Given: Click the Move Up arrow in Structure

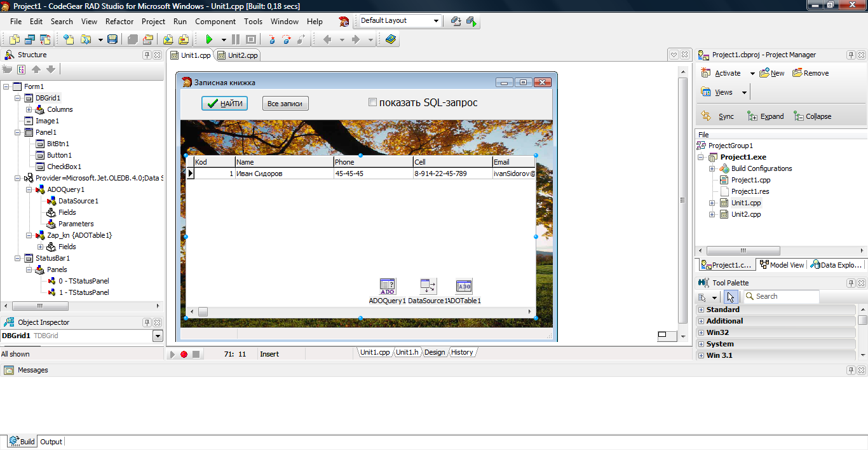Looking at the screenshot, I should pos(36,69).
